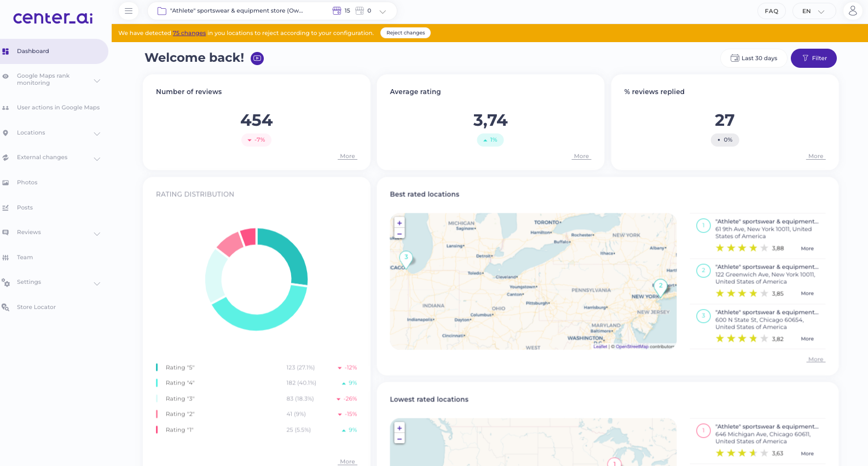Click the store icon showing 0
This screenshot has height=466, width=868.
tap(360, 11)
